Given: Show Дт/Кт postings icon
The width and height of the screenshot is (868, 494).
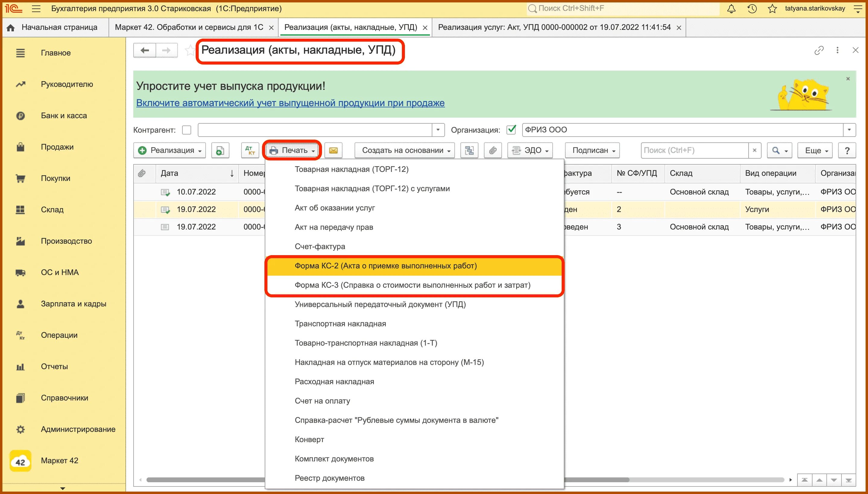Looking at the screenshot, I should [x=250, y=150].
